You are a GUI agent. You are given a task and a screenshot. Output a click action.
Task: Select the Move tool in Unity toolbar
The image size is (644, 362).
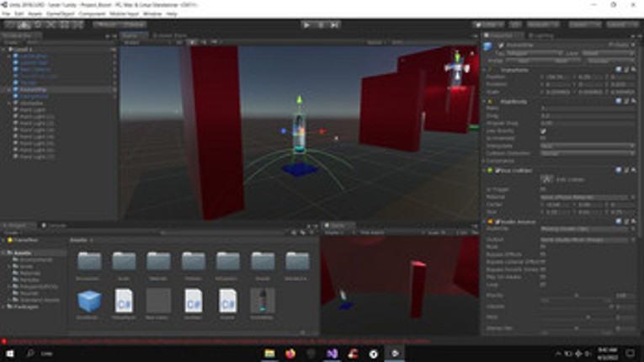(x=24, y=25)
